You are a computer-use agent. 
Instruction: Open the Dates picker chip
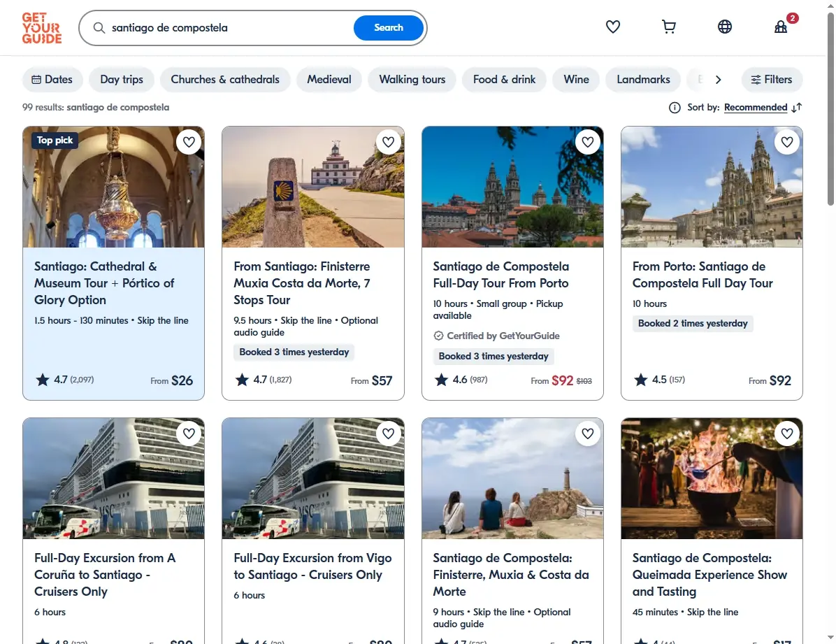[52, 80]
